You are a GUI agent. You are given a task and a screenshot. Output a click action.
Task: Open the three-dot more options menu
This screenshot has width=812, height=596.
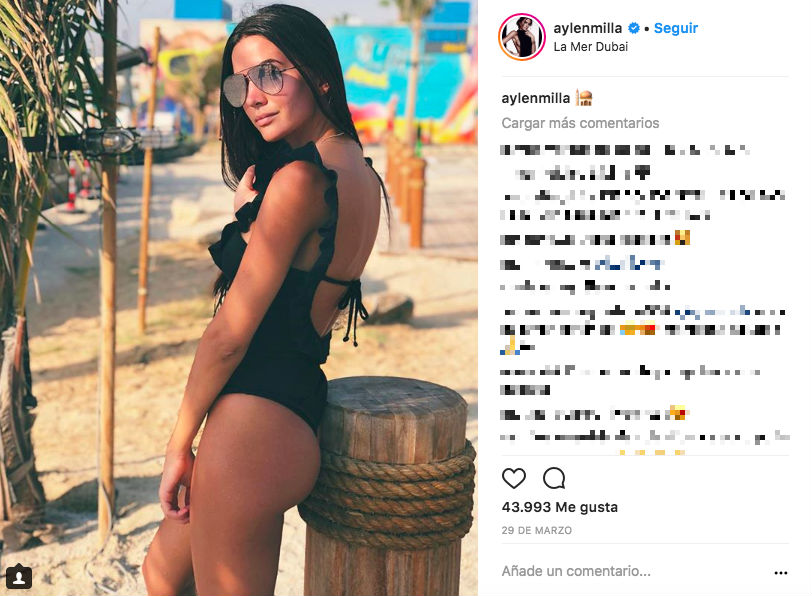780,573
